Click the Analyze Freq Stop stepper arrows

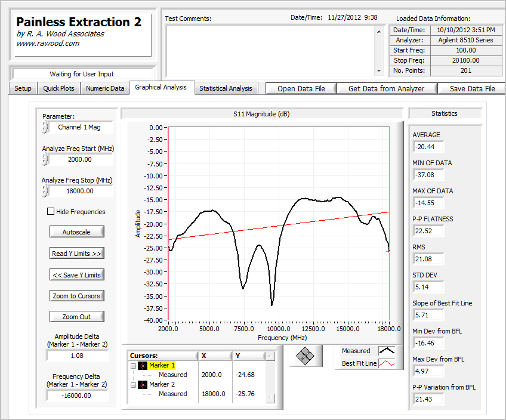45,191
